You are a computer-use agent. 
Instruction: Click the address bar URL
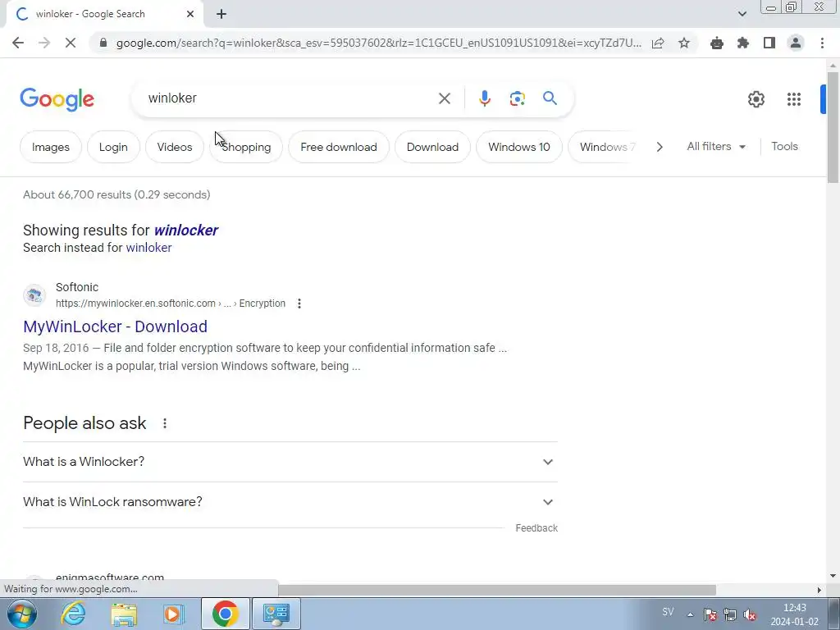click(x=378, y=43)
